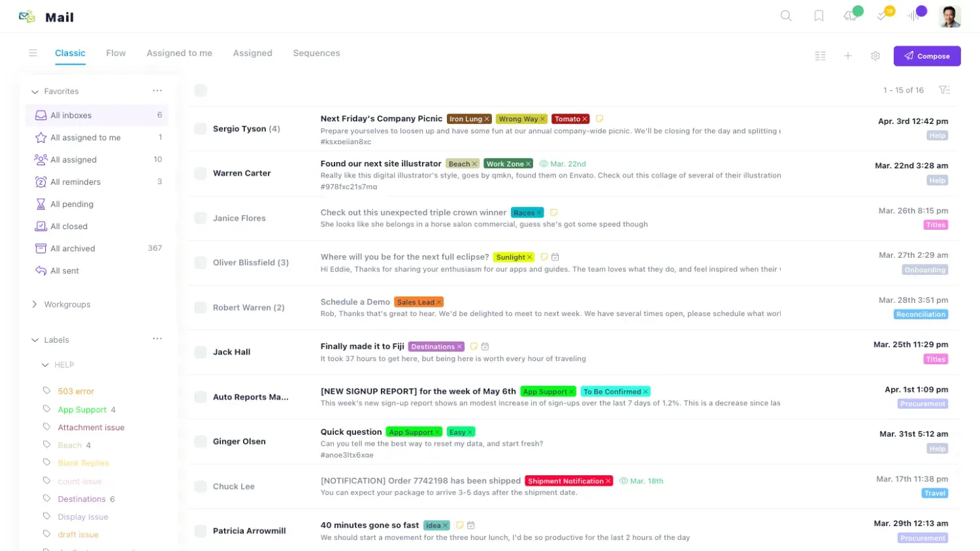Check the select-all checkbox above the list

point(201,90)
